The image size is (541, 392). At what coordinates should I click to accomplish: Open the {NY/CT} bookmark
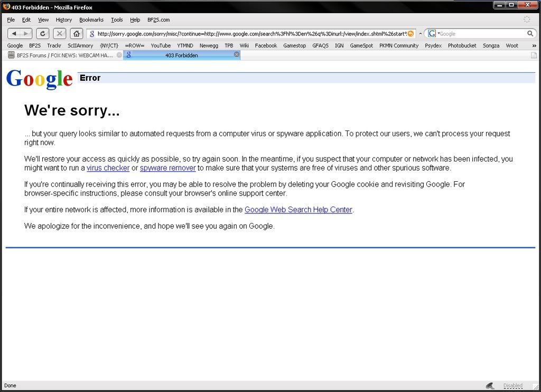click(109, 45)
